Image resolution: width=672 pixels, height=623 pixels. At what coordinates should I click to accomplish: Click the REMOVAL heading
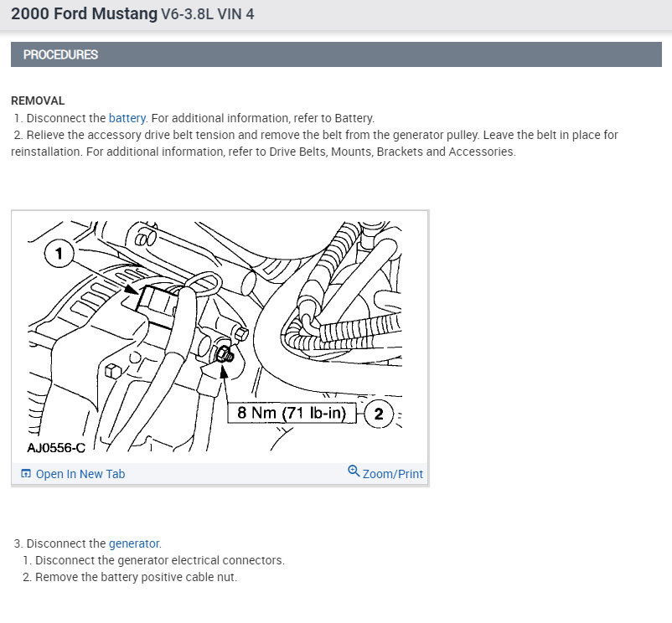tap(38, 100)
